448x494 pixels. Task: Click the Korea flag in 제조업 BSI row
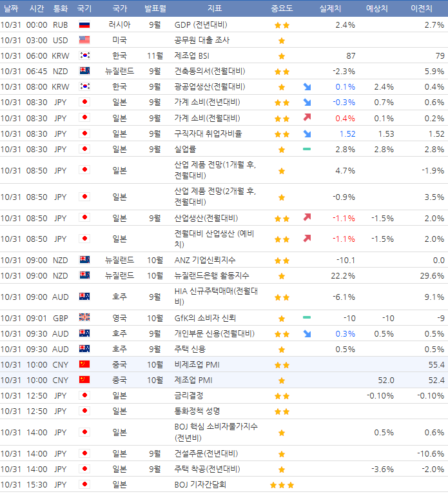(x=84, y=55)
